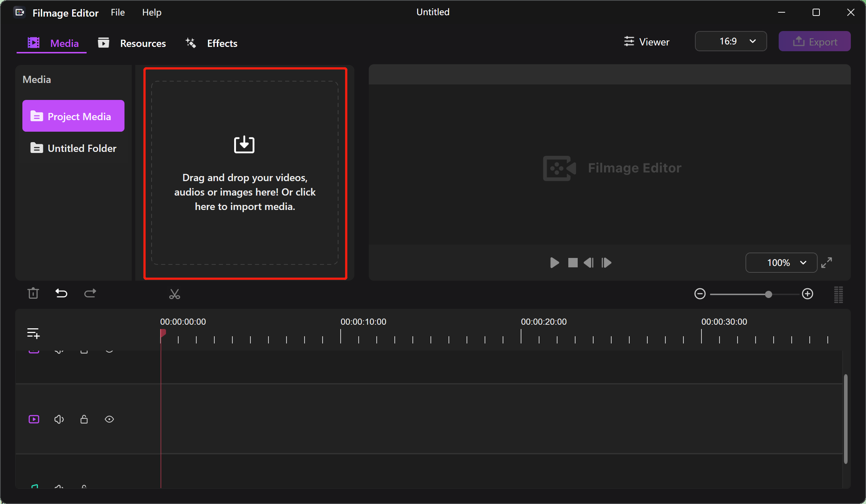
Task: Stop the preview playback
Action: pos(573,263)
